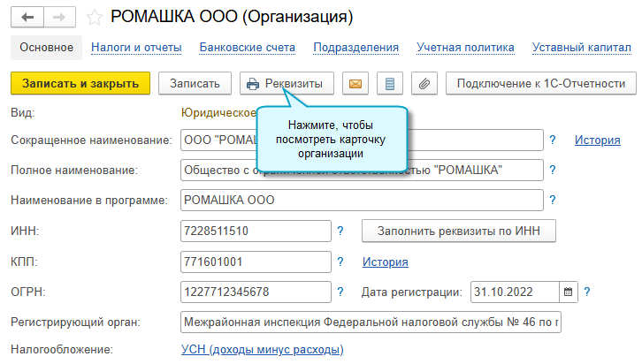Click the envelope email icon button
The width and height of the screenshot is (642, 364).
[x=355, y=84]
